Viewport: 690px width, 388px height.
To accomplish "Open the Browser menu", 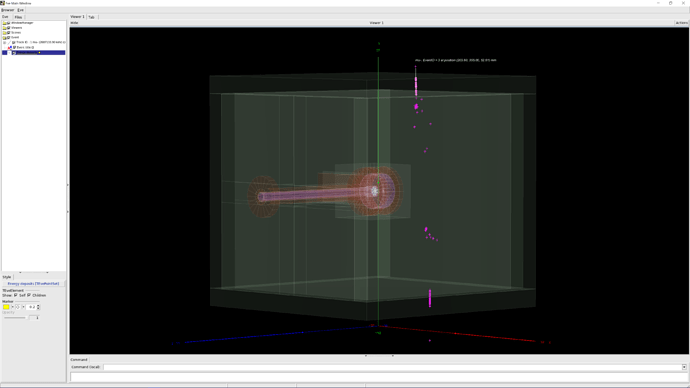I will [7, 10].
